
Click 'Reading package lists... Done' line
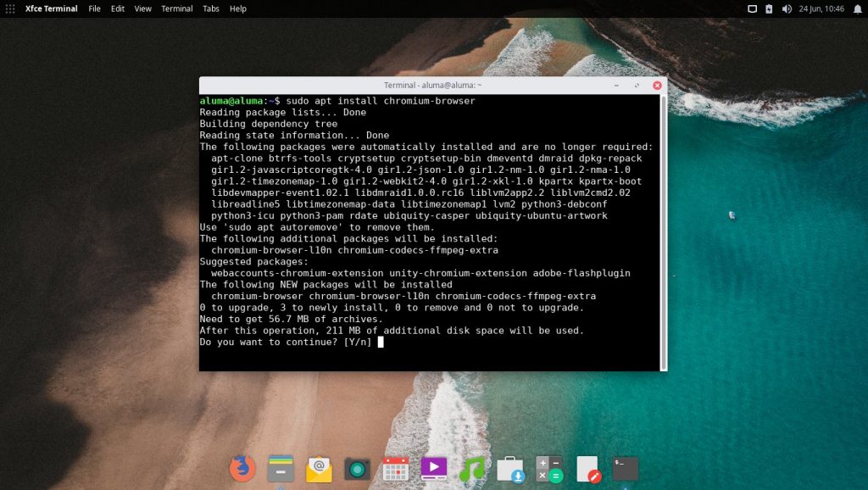283,113
